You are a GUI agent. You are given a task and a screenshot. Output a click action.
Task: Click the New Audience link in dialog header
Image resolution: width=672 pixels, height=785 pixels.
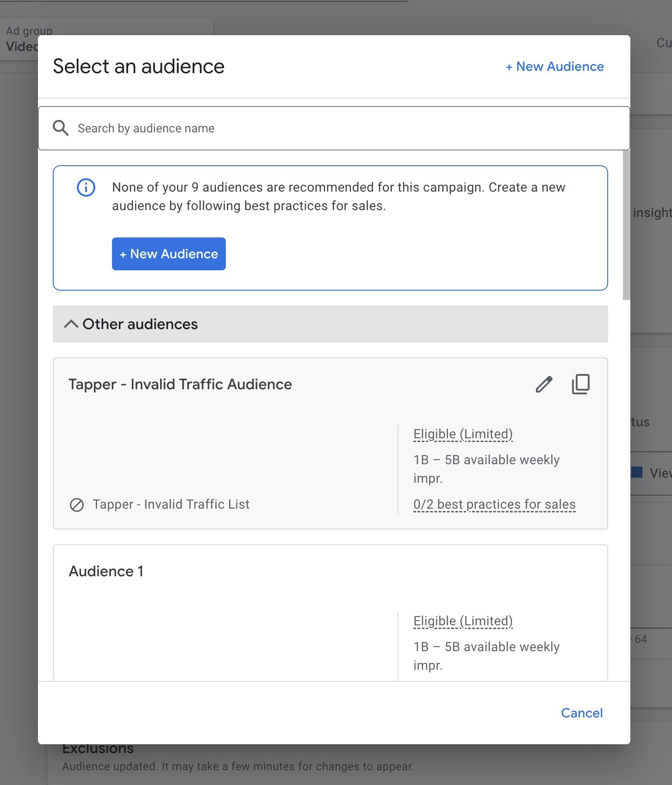(554, 67)
